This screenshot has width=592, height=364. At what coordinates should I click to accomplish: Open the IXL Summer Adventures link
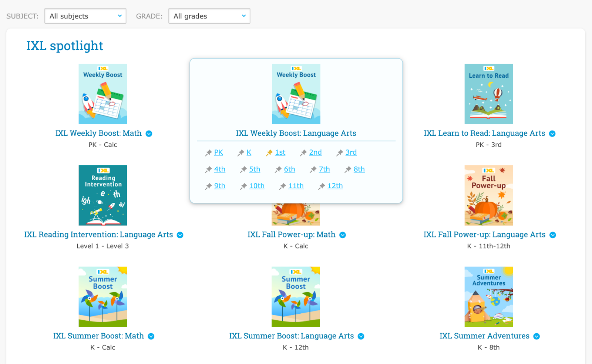(484, 336)
